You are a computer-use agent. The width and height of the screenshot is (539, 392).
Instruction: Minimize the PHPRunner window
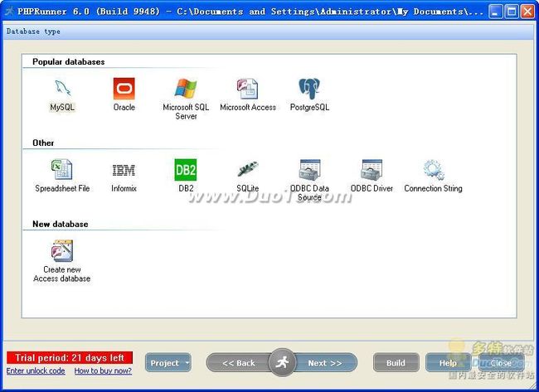pyautogui.click(x=495, y=12)
